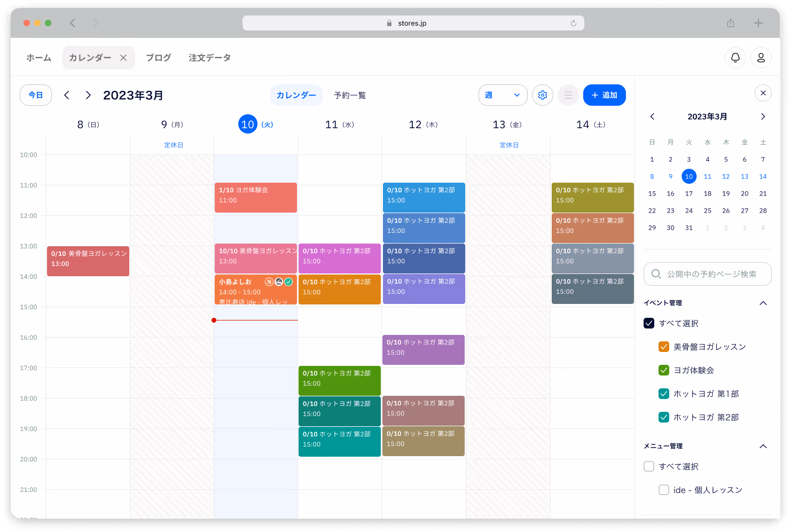Open Sunday 美骨盤ヨガレッスン 13:00 event
The height and width of the screenshot is (532, 791).
pyautogui.click(x=88, y=261)
